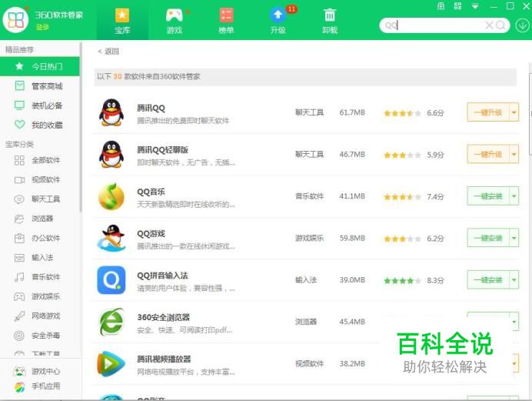The width and height of the screenshot is (532, 401).
Task: Select the 输入法 sidebar category
Action: pyautogui.click(x=40, y=257)
